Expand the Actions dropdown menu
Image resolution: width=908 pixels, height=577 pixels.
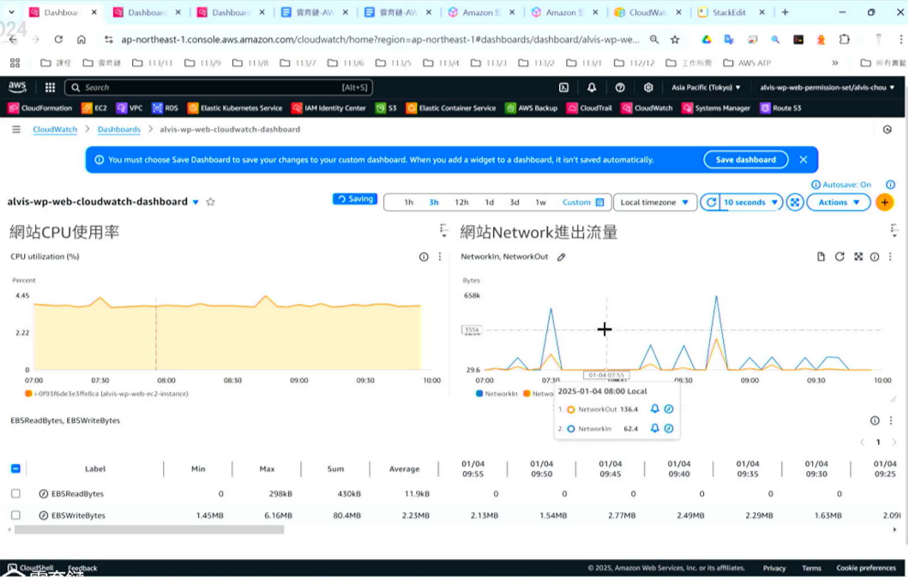tap(838, 202)
